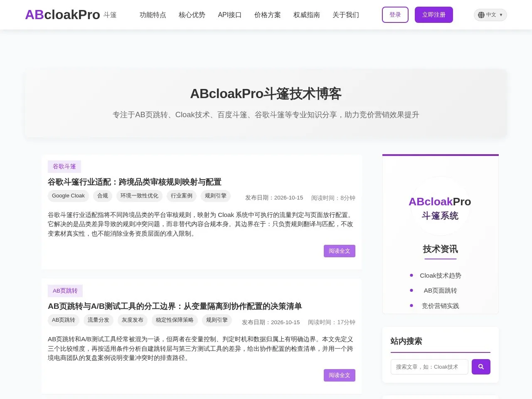Screen dimensions: 532x399
Task: Open the 价格方案 nav item
Action: pyautogui.click(x=268, y=15)
